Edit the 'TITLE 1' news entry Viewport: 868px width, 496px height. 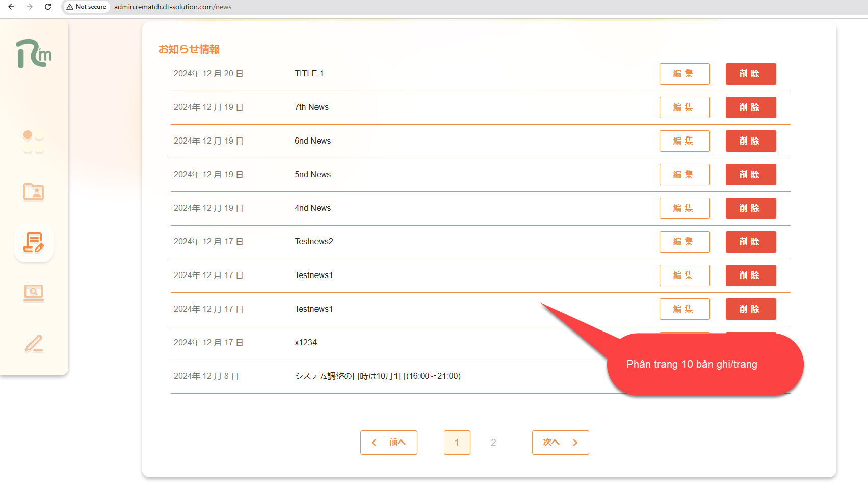coord(684,74)
